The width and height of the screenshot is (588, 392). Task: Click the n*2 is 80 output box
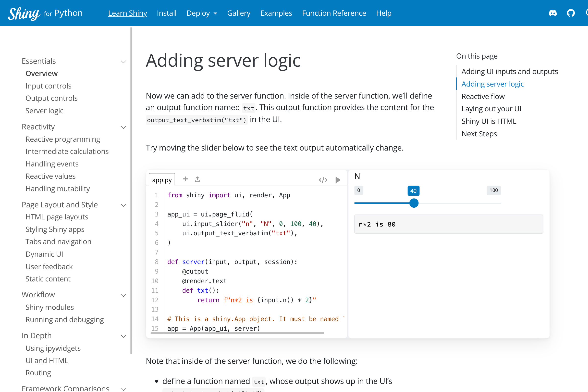tap(448, 224)
